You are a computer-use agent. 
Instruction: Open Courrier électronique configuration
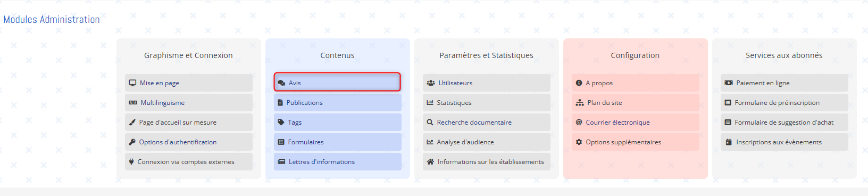635,123
